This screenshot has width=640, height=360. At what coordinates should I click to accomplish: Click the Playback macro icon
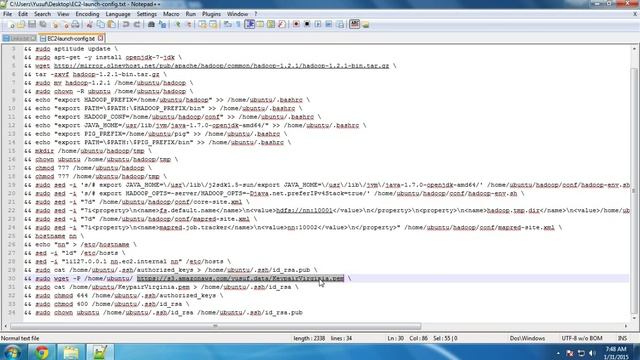318,24
